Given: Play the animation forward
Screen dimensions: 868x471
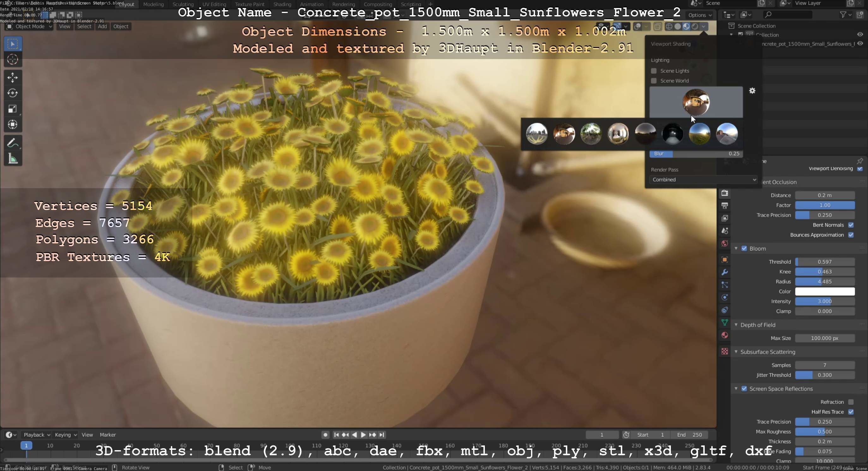Looking at the screenshot, I should (363, 435).
